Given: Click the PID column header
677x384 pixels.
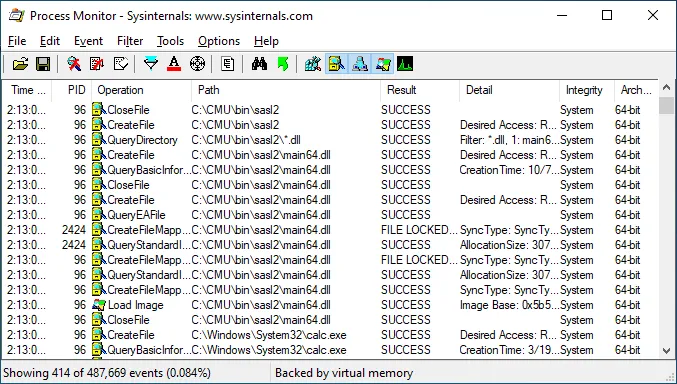Looking at the screenshot, I should 72,90.
